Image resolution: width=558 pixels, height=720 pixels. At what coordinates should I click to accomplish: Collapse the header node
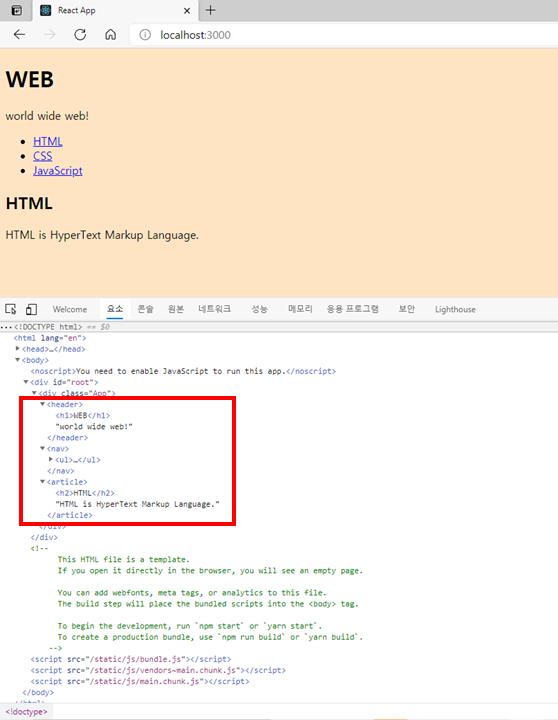[43, 404]
